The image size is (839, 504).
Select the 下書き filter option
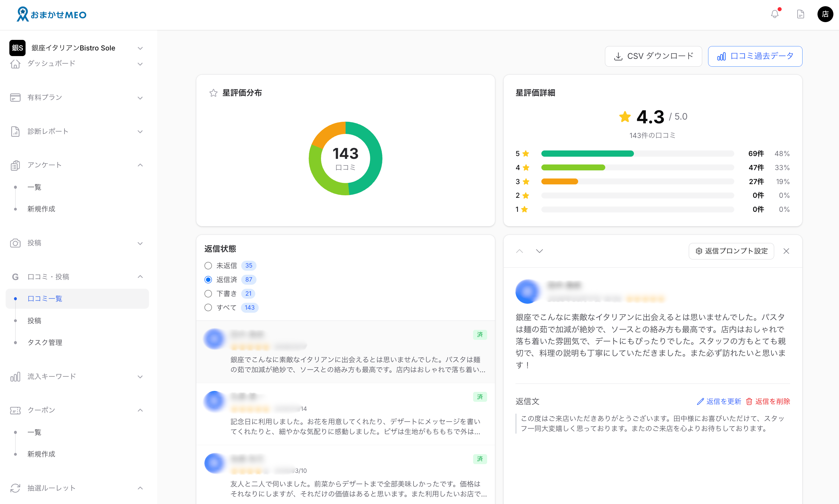(208, 293)
